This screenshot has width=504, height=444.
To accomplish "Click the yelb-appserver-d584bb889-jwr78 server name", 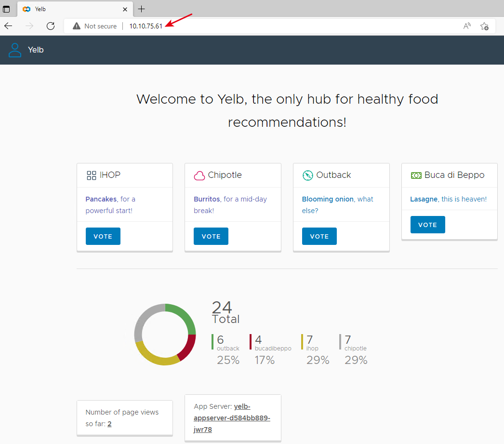I will 232,418.
